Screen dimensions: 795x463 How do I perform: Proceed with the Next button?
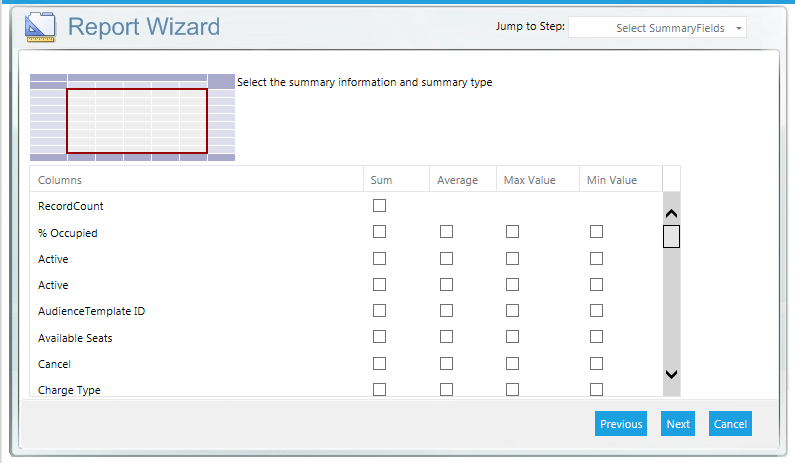click(678, 424)
